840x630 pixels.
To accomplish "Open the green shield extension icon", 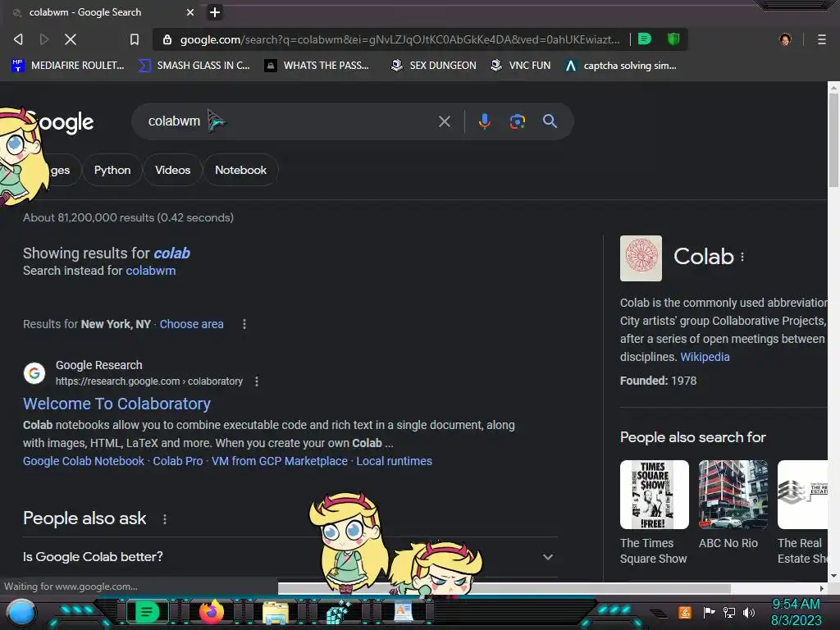I will (x=673, y=39).
